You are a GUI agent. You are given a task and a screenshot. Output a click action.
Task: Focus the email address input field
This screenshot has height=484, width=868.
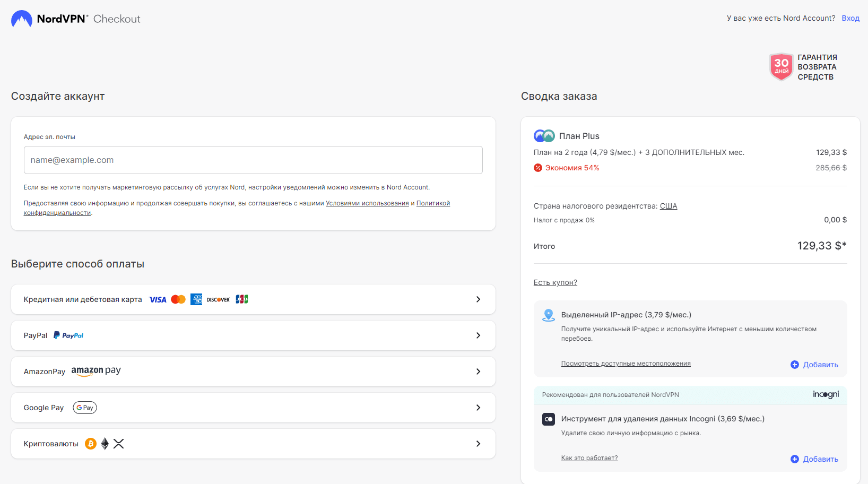[253, 160]
